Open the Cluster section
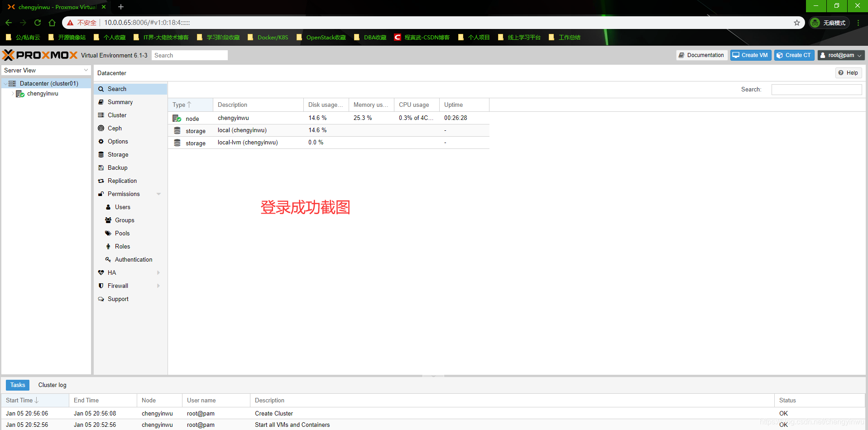 click(130, 115)
